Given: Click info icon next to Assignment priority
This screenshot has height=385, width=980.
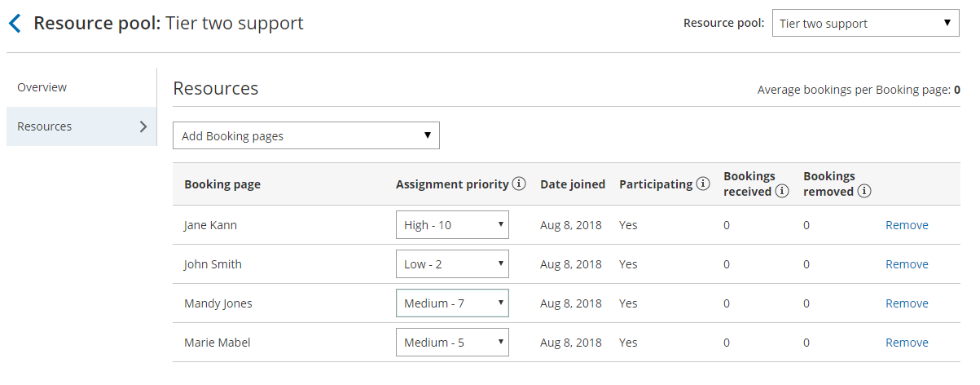Looking at the screenshot, I should tap(520, 184).
